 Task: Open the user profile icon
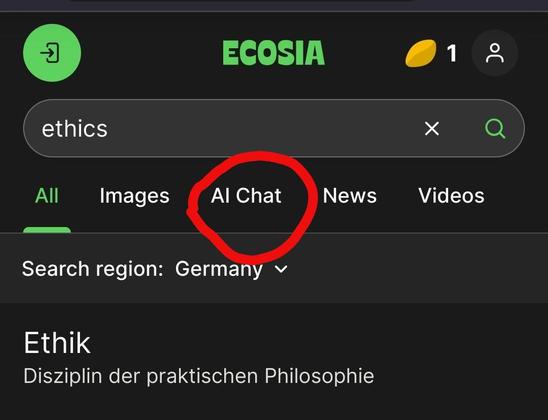click(495, 53)
